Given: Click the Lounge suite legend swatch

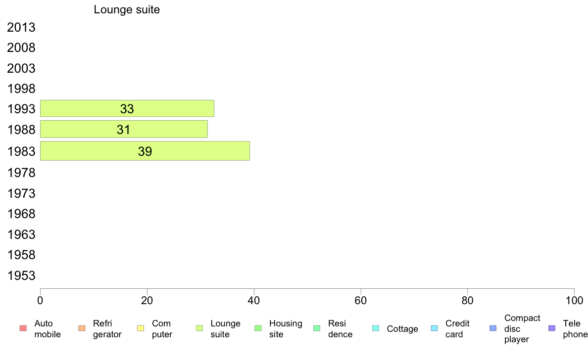Looking at the screenshot, I should pos(199,328).
